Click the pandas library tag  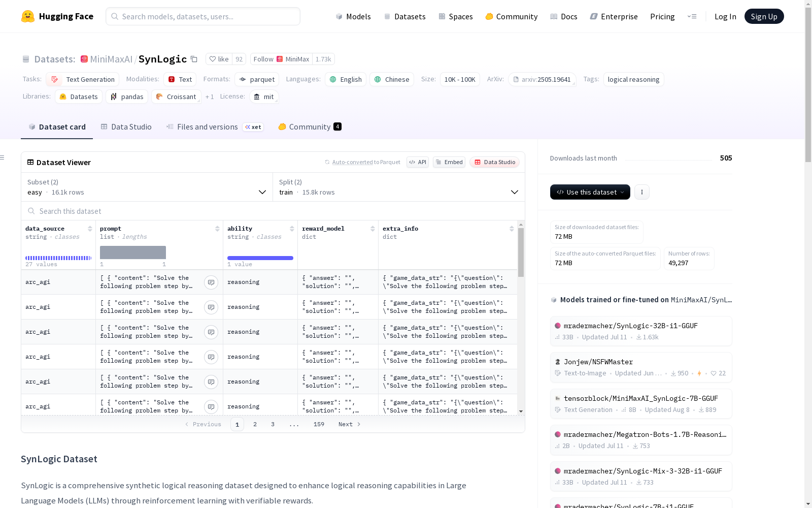(x=127, y=97)
